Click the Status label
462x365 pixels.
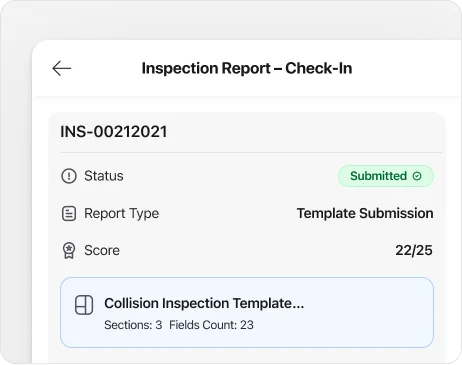pyautogui.click(x=104, y=176)
